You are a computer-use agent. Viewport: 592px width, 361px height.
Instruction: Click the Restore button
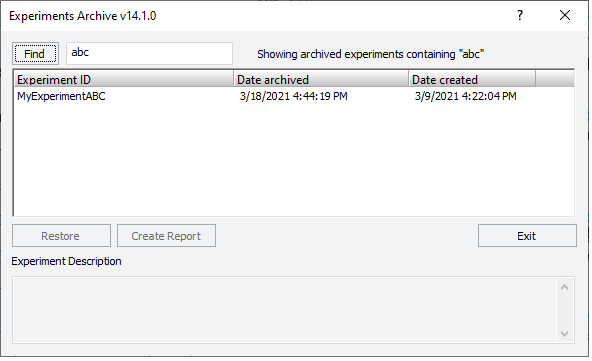pos(61,236)
